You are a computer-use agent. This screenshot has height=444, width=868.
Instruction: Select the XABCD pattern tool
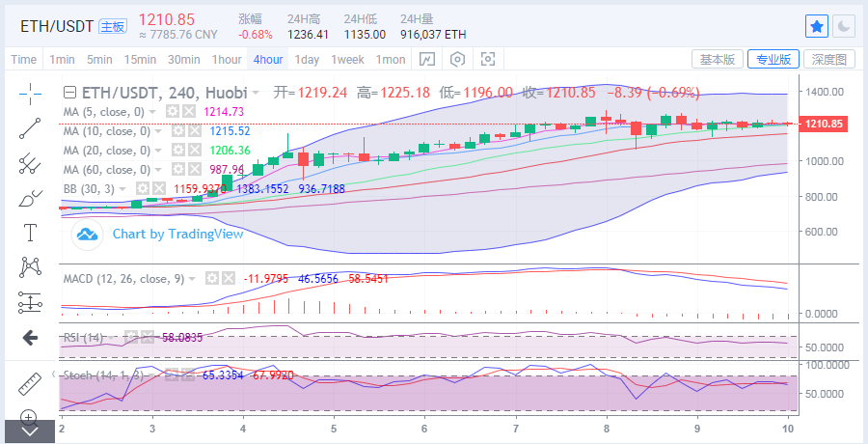30,267
